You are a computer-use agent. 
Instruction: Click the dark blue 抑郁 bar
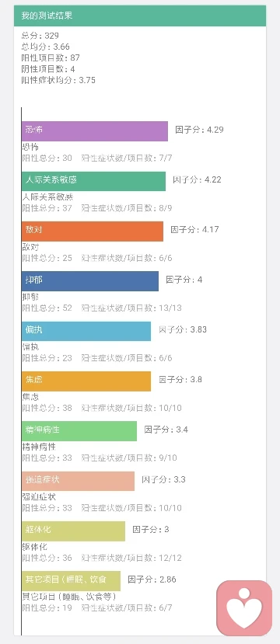click(x=90, y=281)
